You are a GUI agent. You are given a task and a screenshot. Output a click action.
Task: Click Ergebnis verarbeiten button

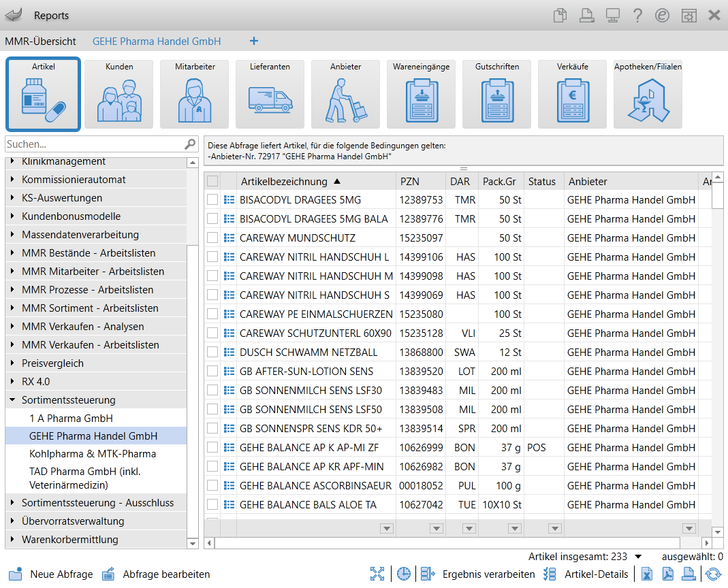point(478,574)
